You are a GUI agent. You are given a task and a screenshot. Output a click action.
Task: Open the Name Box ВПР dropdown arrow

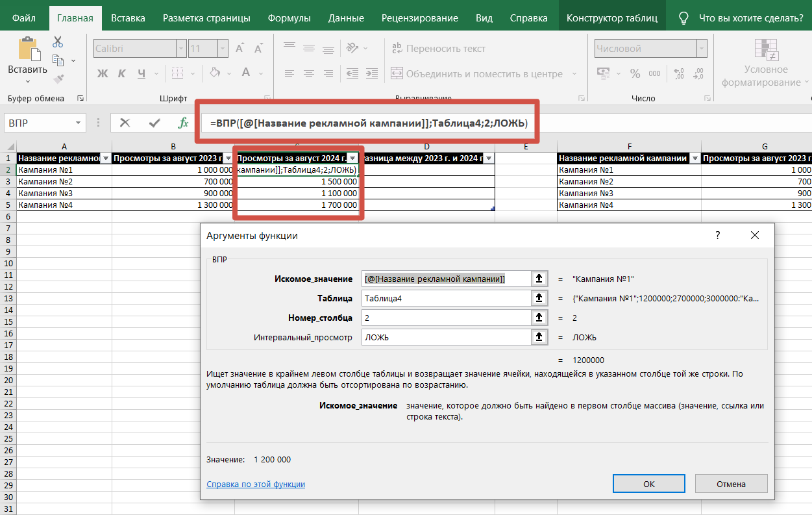79,122
